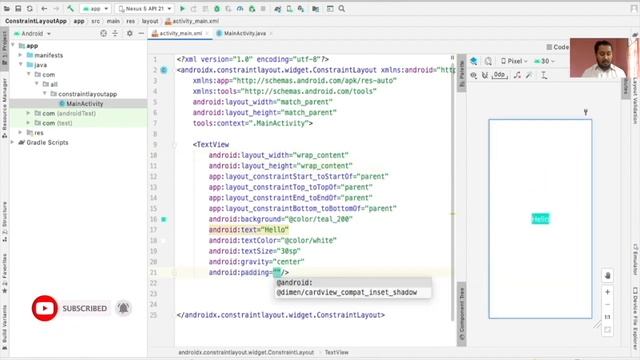Image resolution: width=640 pixels, height=360 pixels.
Task: Choose @android: autocomplete suggestion
Action: pos(353,282)
